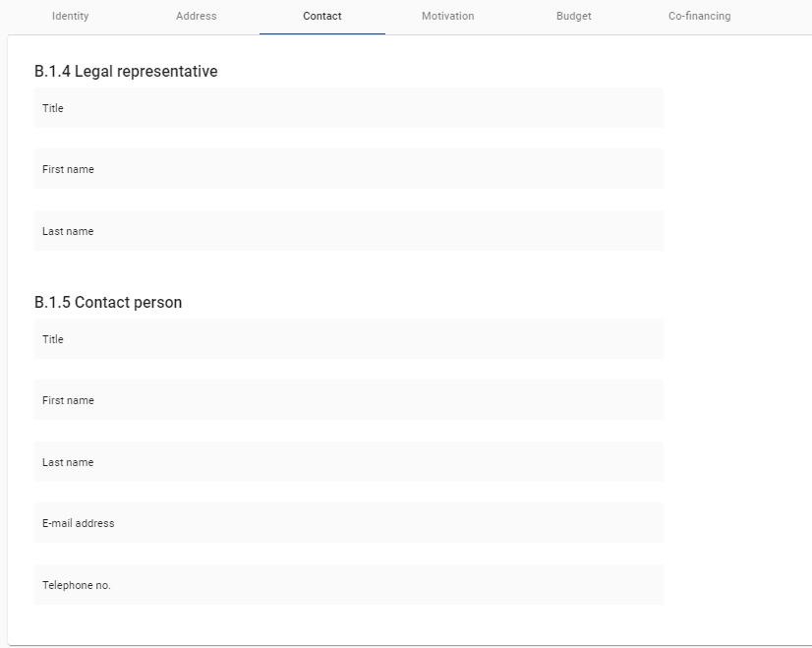Viewport: 812px width, 648px height.
Task: Open the Address tab
Action: pyautogui.click(x=197, y=17)
